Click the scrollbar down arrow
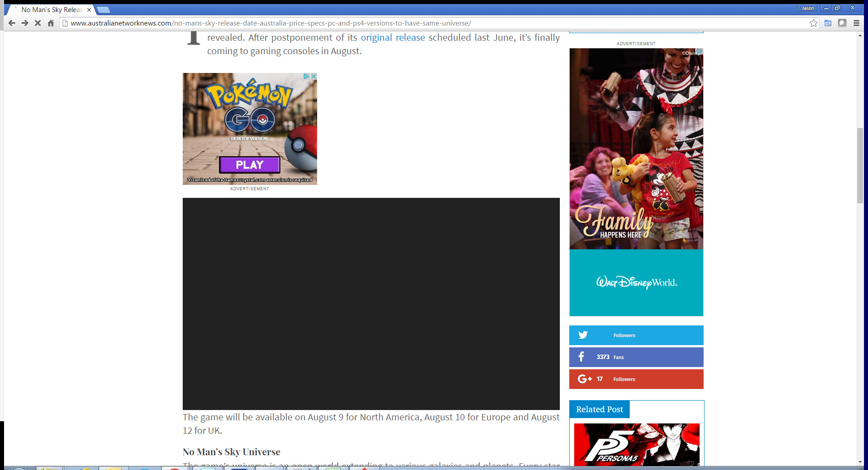This screenshot has width=868, height=470. click(x=860, y=462)
